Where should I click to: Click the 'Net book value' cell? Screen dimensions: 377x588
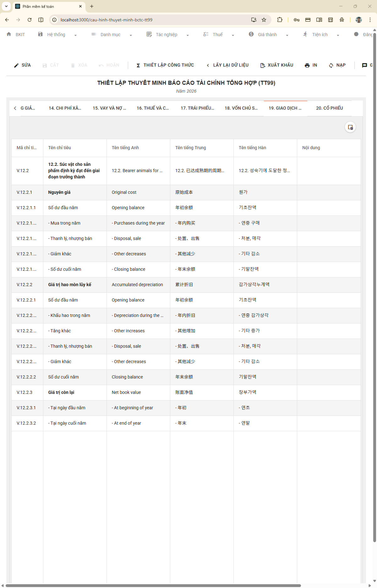(x=138, y=392)
